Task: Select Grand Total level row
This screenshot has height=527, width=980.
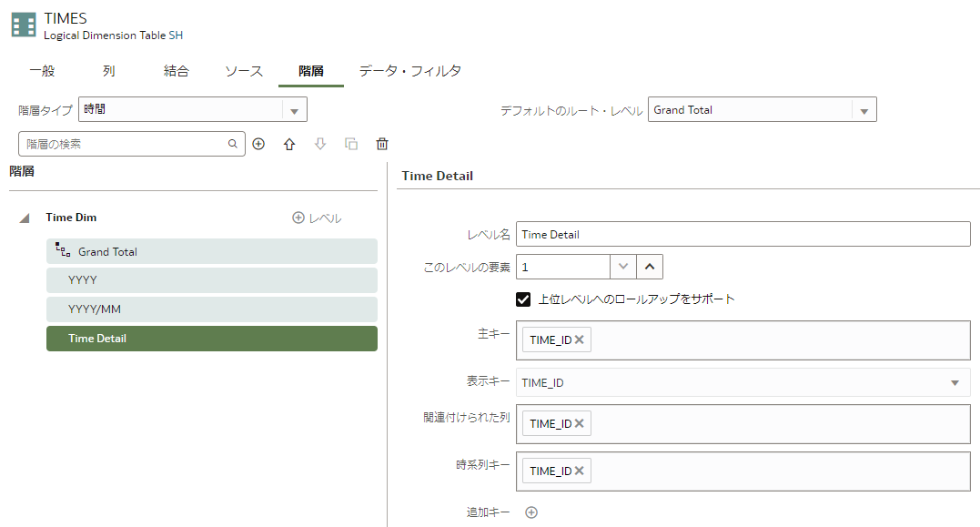Action: [212, 251]
